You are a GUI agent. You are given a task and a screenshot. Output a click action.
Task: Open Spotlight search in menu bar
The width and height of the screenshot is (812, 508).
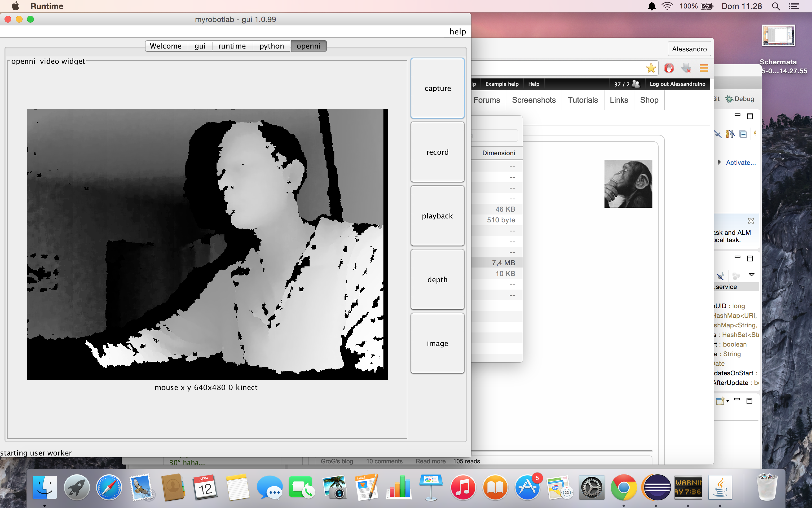(x=776, y=6)
